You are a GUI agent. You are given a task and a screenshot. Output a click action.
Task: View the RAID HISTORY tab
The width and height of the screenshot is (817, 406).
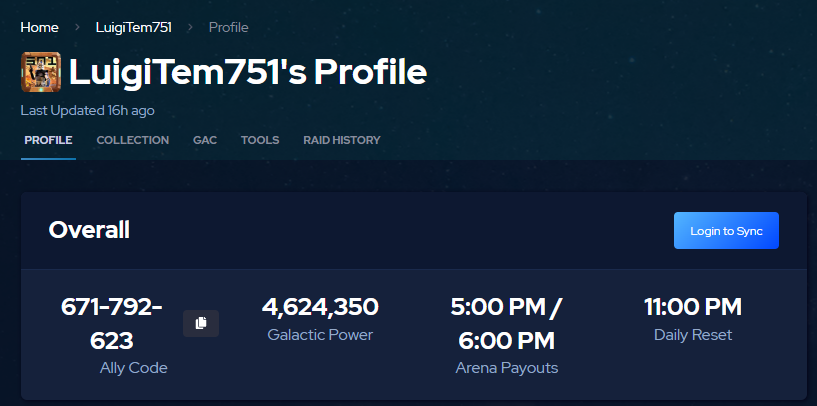point(342,140)
